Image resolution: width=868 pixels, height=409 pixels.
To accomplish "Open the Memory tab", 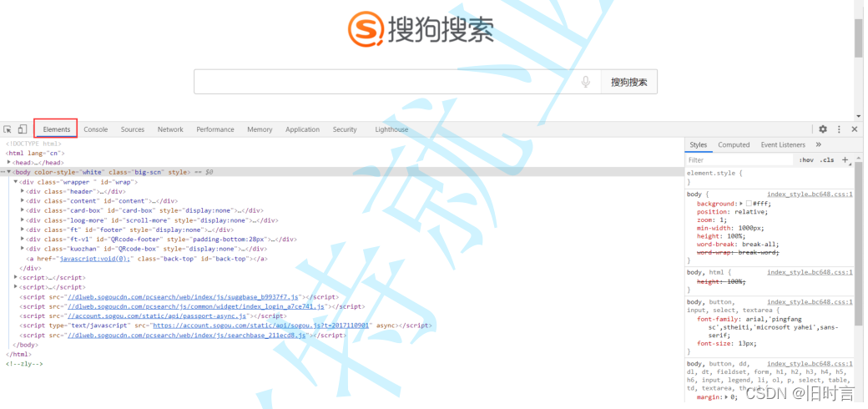I will [x=260, y=129].
